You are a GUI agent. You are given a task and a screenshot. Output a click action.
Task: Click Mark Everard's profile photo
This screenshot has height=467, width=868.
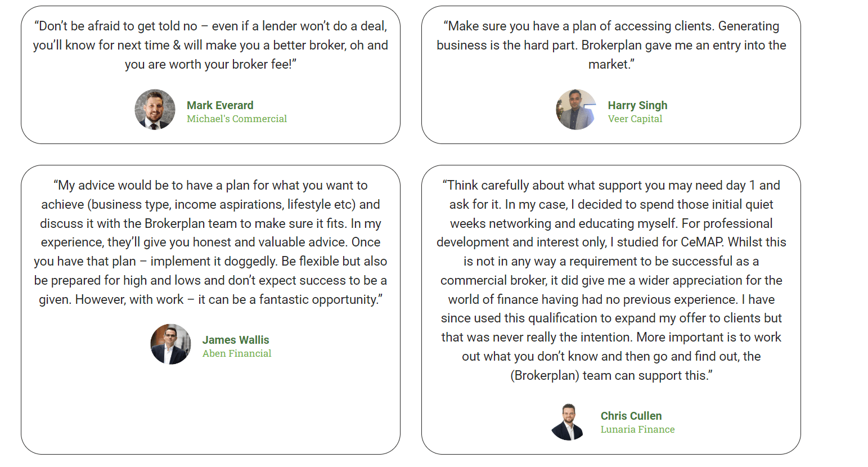pyautogui.click(x=155, y=110)
